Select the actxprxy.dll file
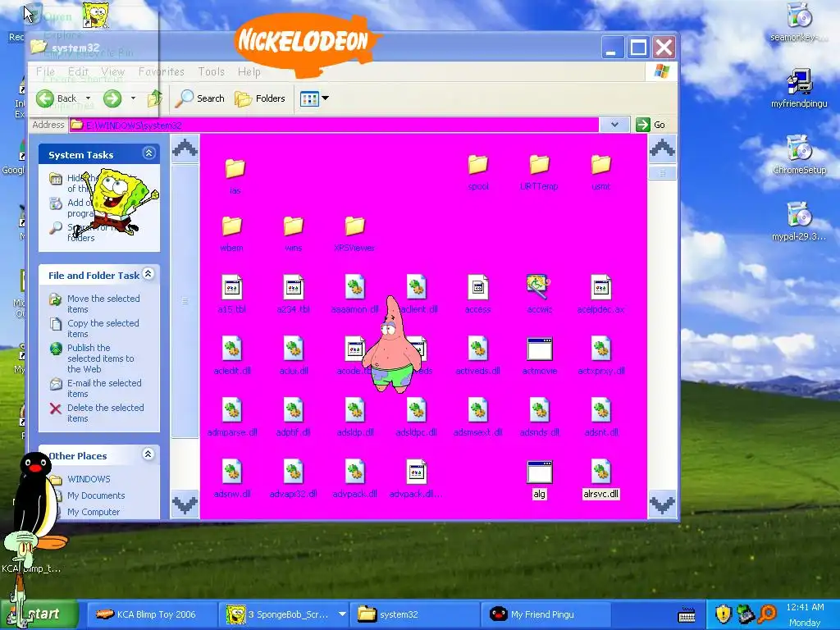The image size is (840, 630). [x=600, y=356]
